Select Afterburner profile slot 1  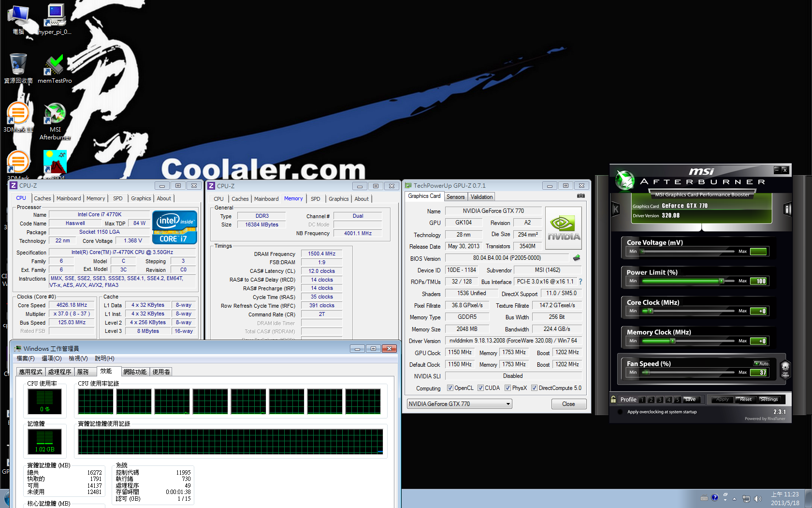pos(642,400)
